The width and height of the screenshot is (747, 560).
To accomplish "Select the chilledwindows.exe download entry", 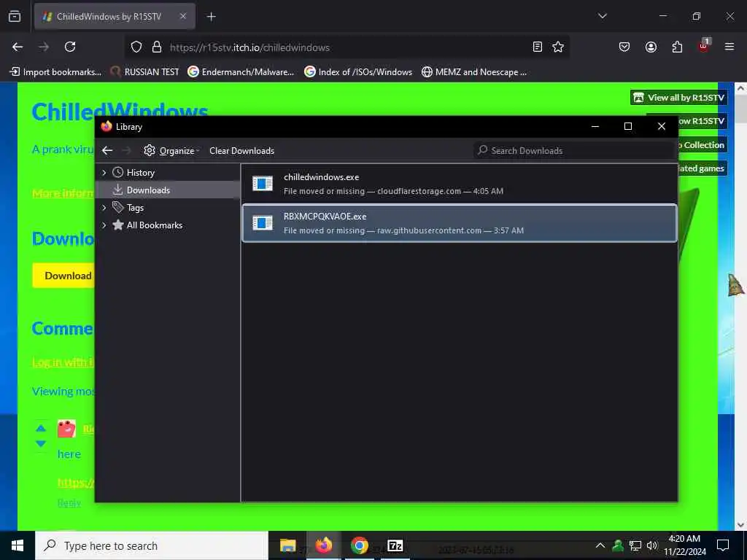I will 460,184.
